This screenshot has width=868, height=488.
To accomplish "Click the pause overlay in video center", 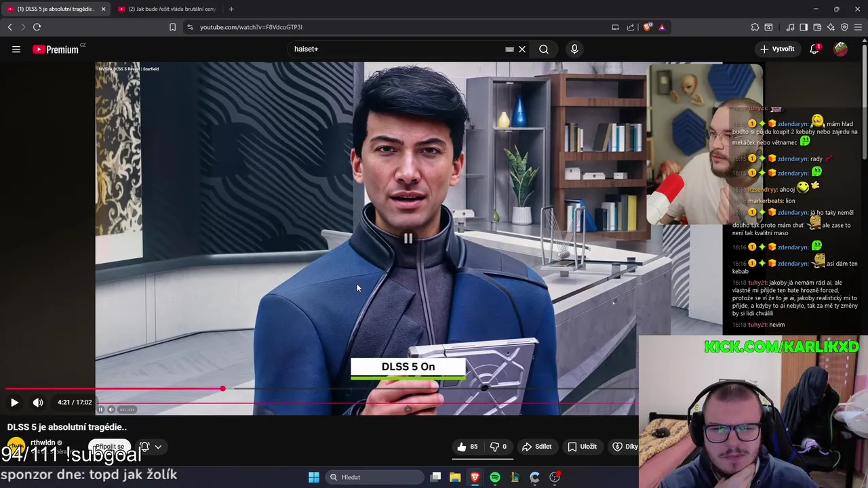I will pos(408,238).
